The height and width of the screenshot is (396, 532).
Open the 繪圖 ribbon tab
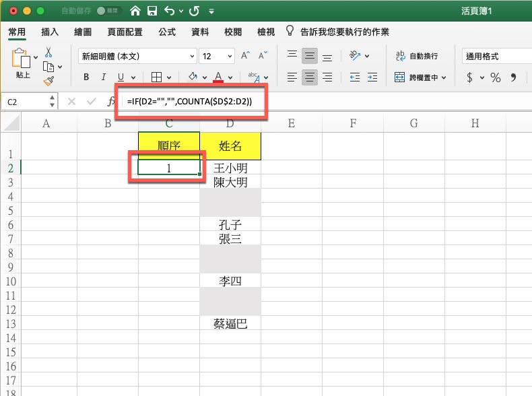(x=83, y=32)
